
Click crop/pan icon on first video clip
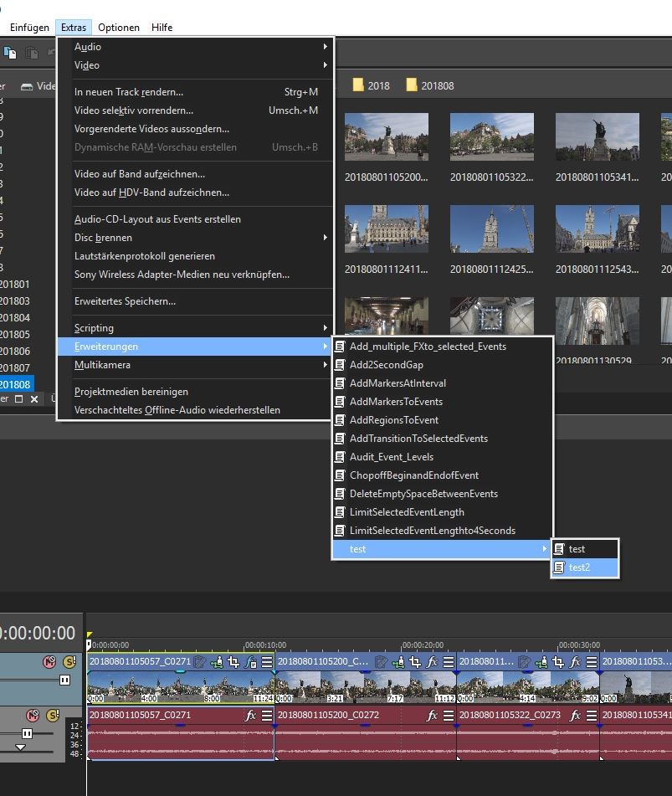tap(233, 661)
